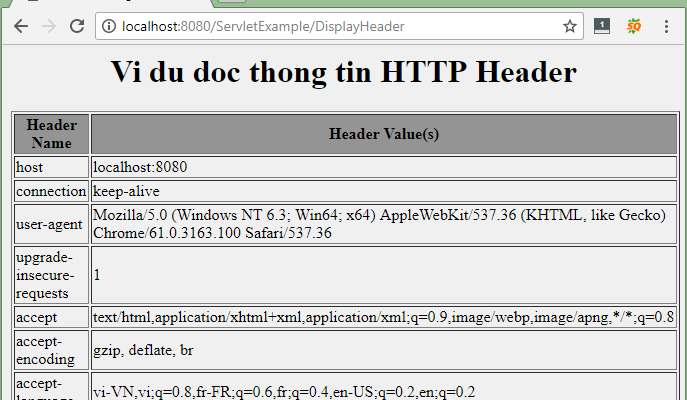Viewport: 687px width, 400px height.
Task: Click the page title about HTTP Header
Action: [343, 72]
